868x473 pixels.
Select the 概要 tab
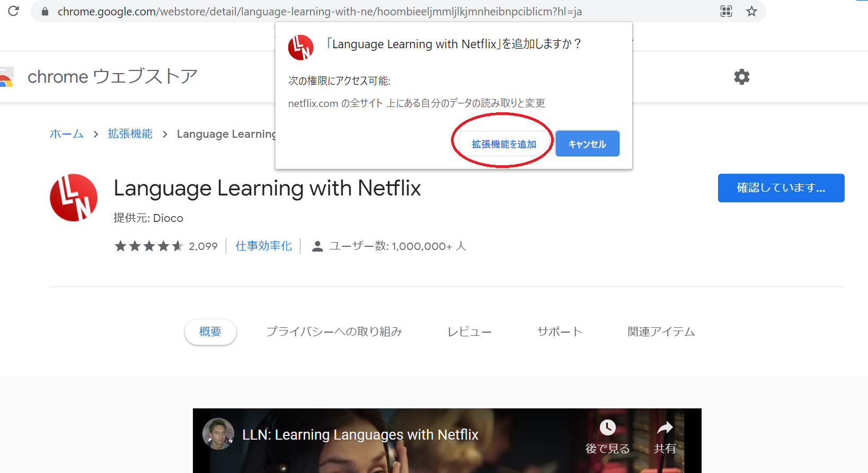click(x=210, y=332)
